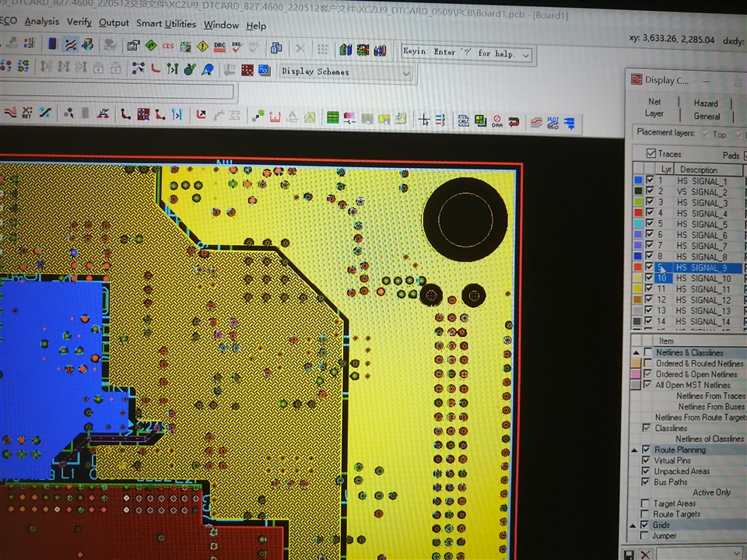Open the Window menu
This screenshot has height=560, width=747.
click(x=221, y=25)
